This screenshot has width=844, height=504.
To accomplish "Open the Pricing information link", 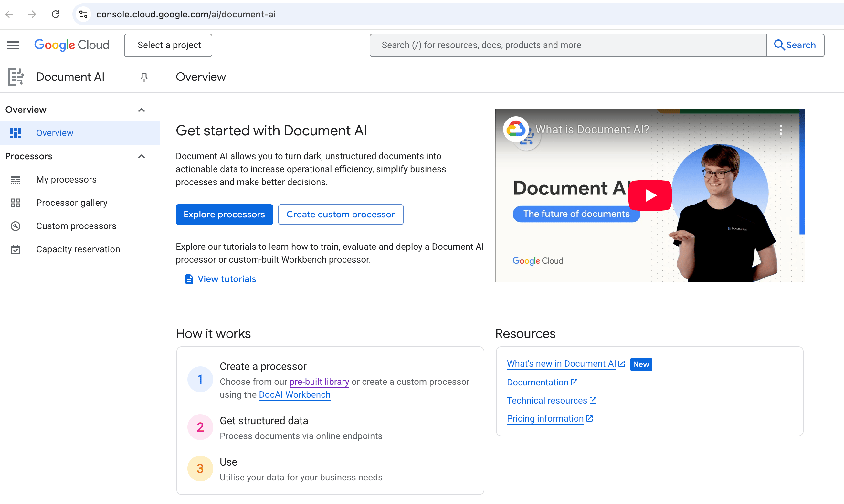I will click(x=545, y=419).
